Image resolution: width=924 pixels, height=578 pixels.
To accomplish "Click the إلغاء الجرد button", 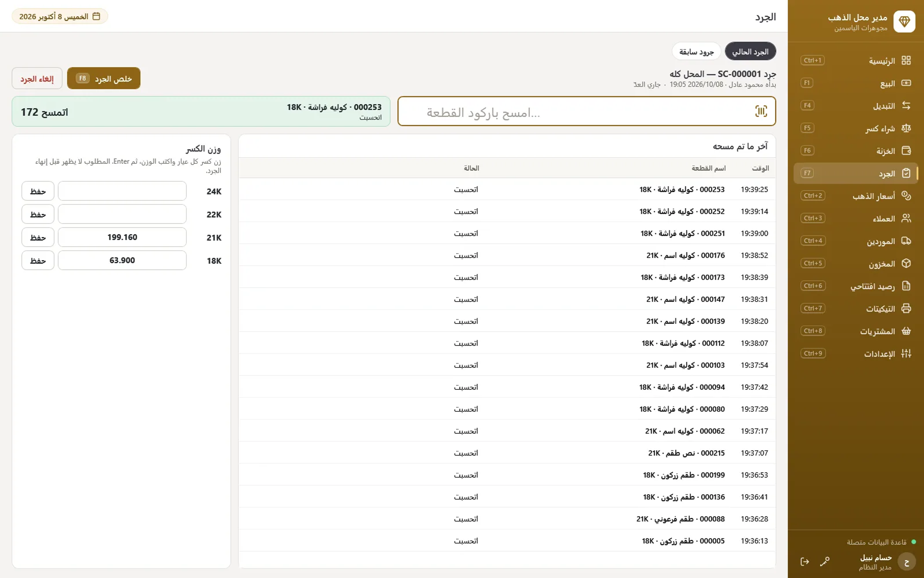I will (x=37, y=78).
